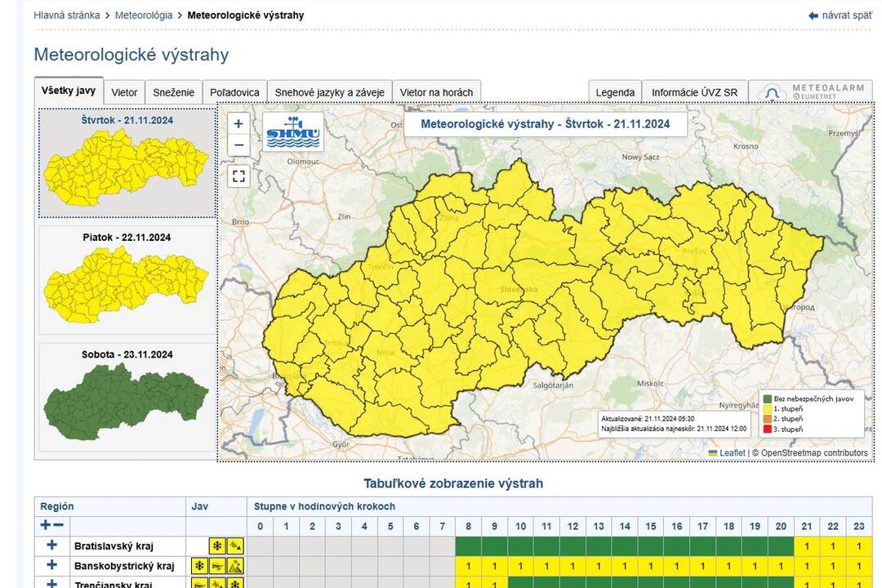Go back via návrat späť link
Viewport: 882px width, 588px height.
840,16
